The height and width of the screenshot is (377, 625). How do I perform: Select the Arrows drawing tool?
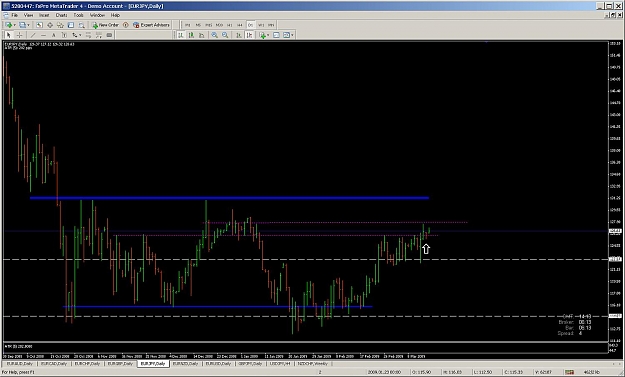tap(75, 35)
